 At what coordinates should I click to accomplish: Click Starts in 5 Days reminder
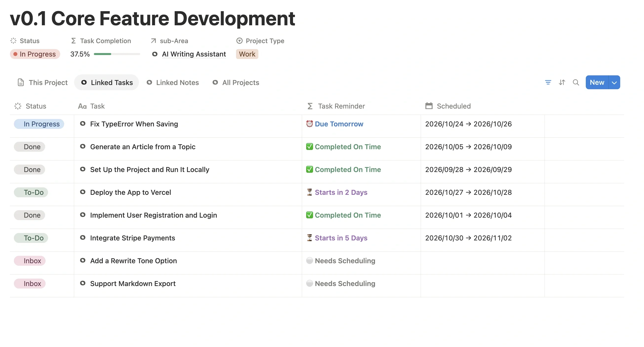[341, 238]
